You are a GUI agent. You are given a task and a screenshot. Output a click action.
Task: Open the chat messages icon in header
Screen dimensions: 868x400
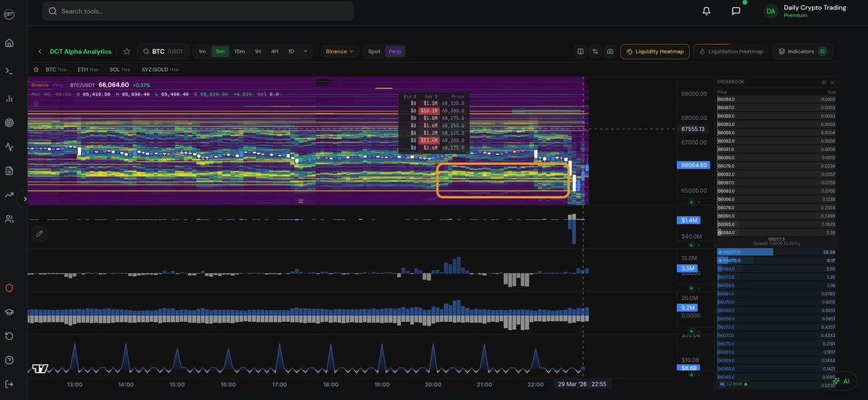[x=736, y=11]
